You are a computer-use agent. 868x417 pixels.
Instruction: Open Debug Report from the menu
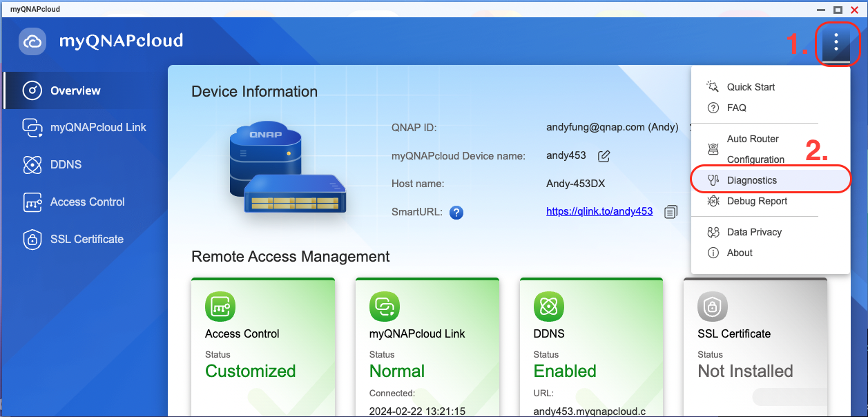pos(757,201)
